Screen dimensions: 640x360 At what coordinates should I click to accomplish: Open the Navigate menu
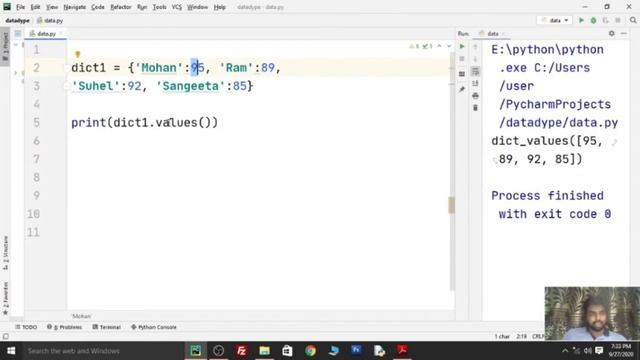coord(75,7)
